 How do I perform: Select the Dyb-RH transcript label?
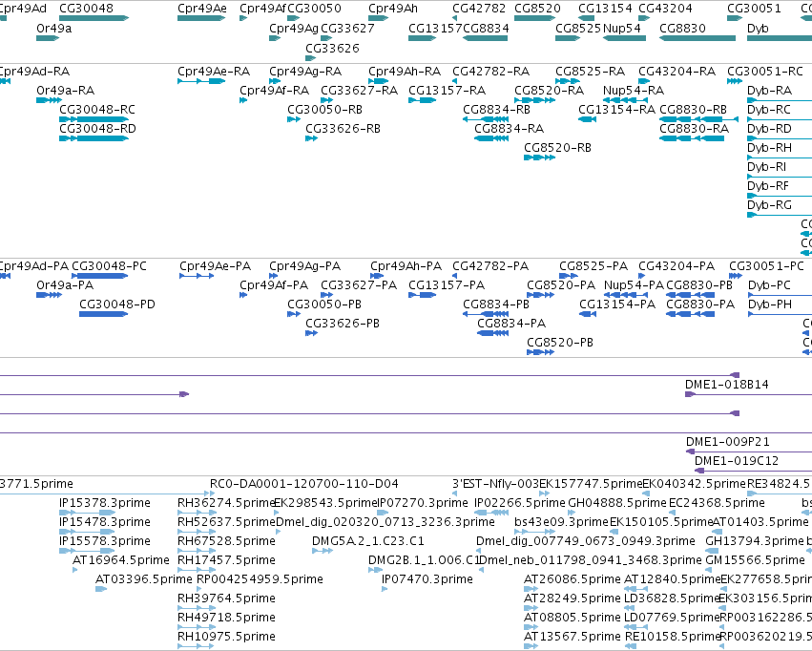point(769,148)
